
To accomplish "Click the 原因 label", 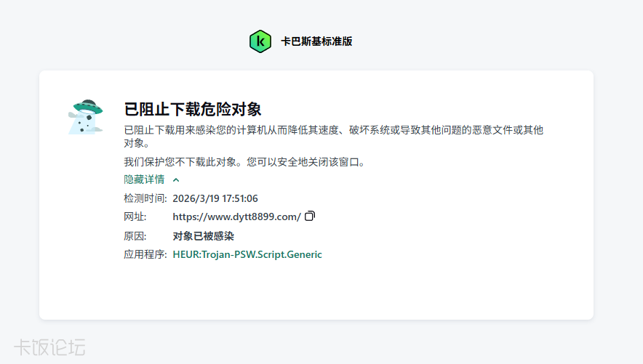I will click(135, 236).
